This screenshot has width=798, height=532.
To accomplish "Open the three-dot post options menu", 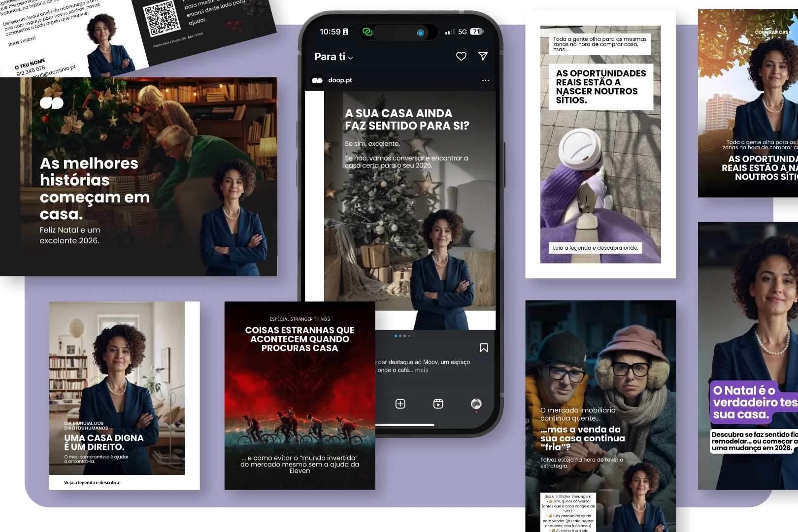I will tap(485, 80).
